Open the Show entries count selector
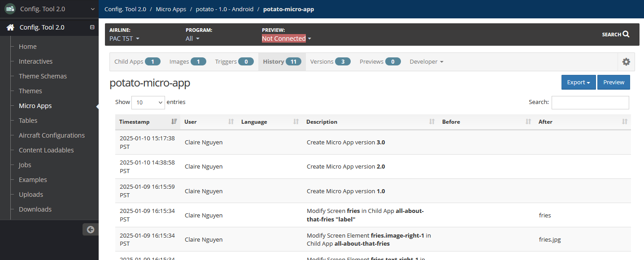The image size is (644, 260). coord(148,102)
